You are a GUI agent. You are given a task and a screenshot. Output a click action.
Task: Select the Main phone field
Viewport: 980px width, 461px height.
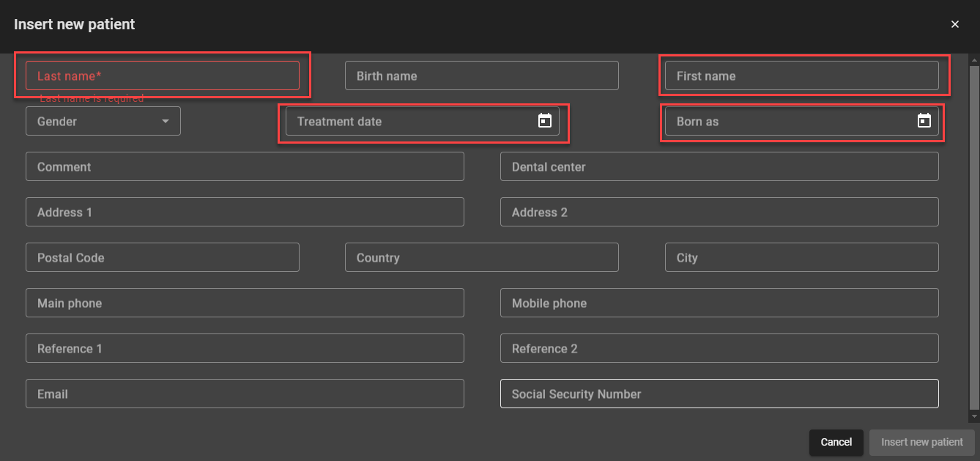245,303
